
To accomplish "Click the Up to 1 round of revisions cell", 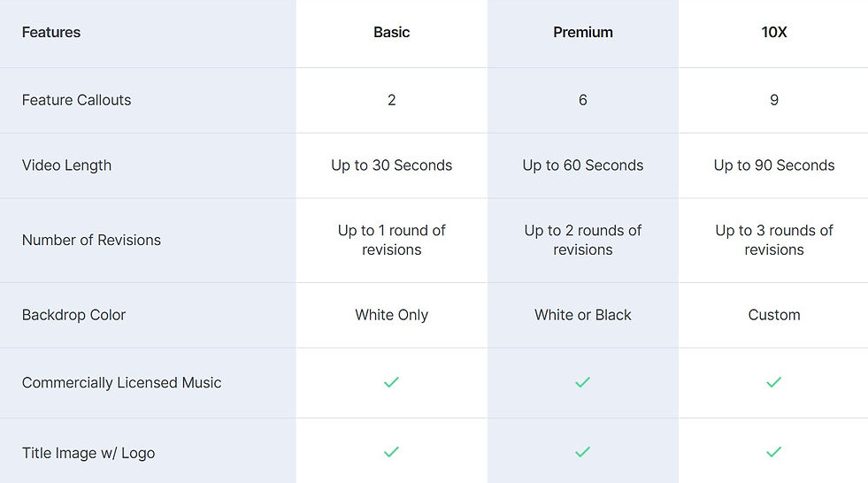I will 391,240.
